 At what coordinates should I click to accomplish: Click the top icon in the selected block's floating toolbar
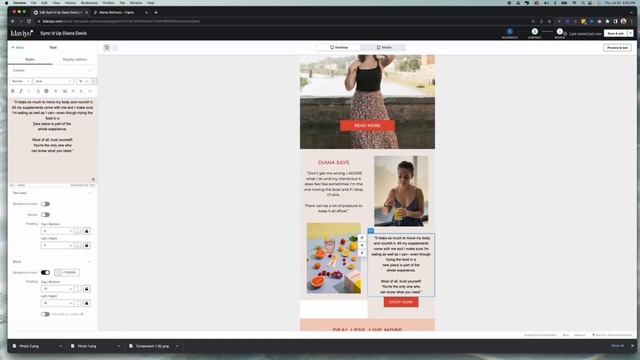pyautogui.click(x=362, y=238)
